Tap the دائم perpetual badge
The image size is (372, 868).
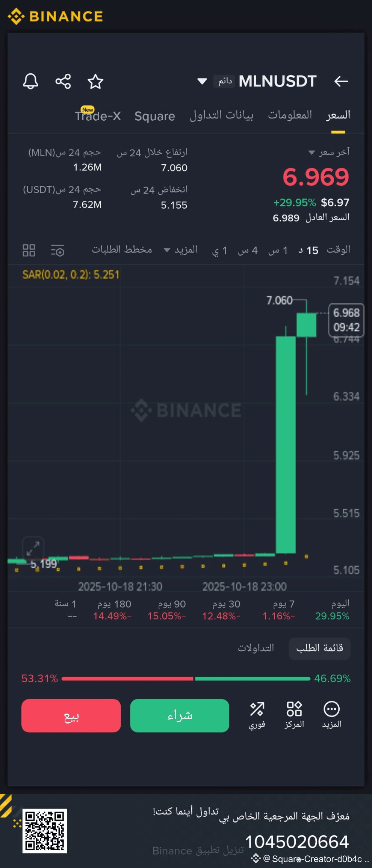click(x=224, y=81)
